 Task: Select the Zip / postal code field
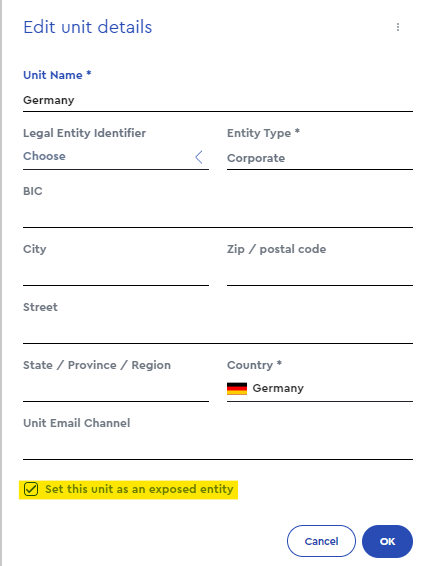point(320,273)
